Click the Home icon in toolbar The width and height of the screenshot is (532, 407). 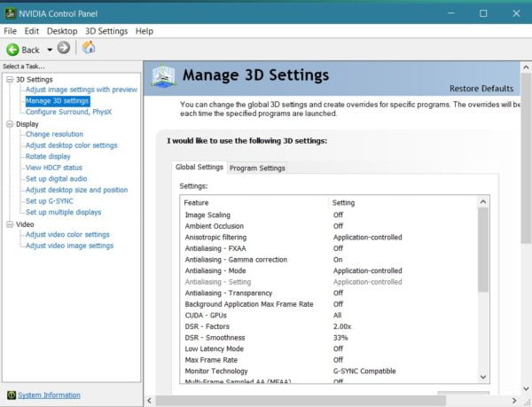click(89, 48)
